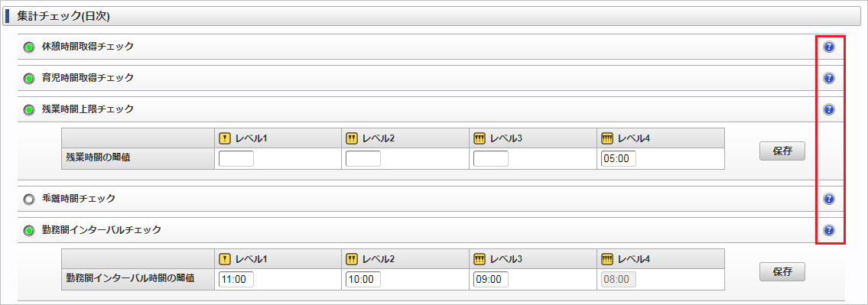Show help for 乖離時間チェック
The width and height of the screenshot is (868, 305).
[829, 199]
